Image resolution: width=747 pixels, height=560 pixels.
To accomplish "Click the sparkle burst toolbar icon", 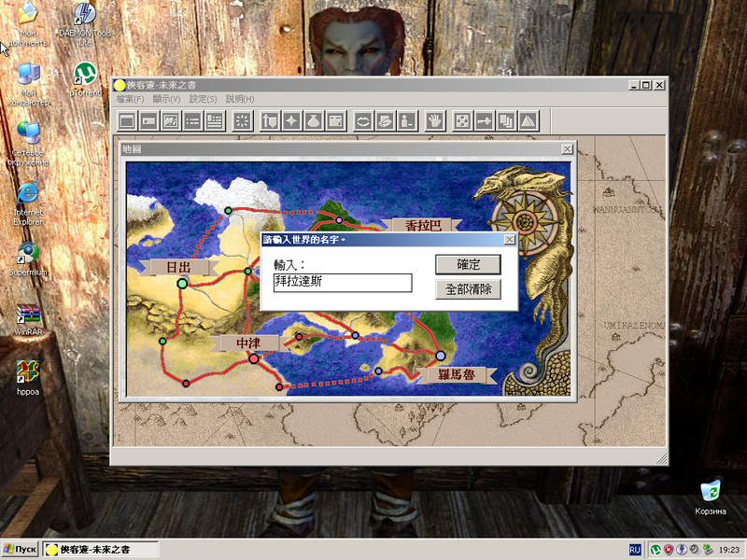I will (242, 121).
